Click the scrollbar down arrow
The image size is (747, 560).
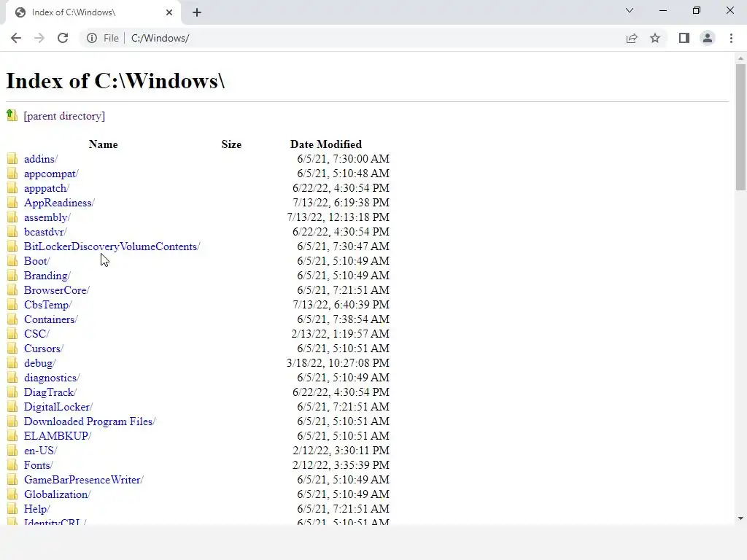click(x=740, y=518)
